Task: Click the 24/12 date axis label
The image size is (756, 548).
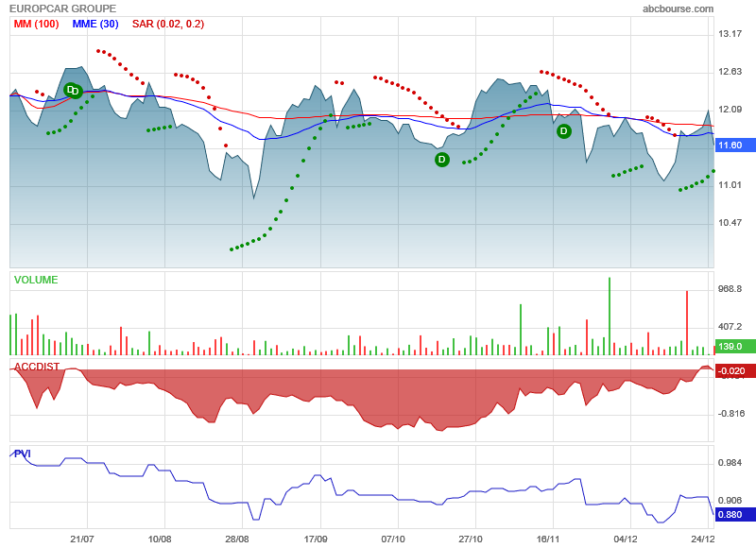Action: [702, 539]
